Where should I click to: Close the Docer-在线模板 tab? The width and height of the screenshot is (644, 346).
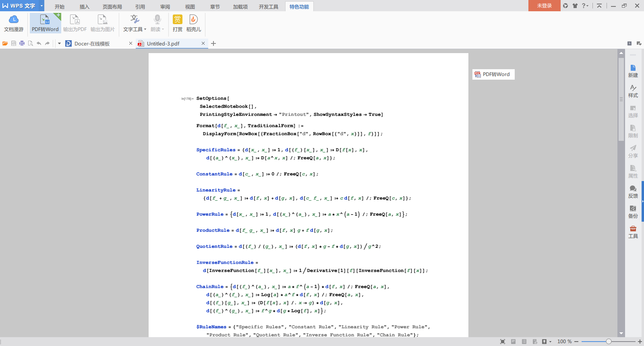[130, 43]
